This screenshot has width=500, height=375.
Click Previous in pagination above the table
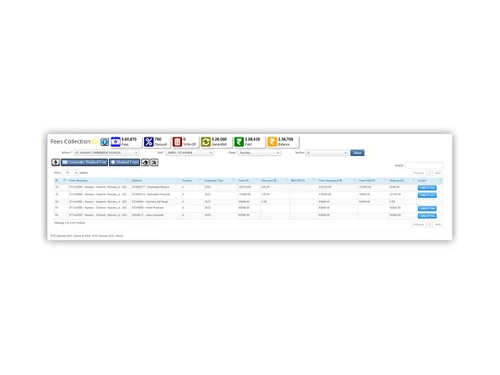point(419,173)
